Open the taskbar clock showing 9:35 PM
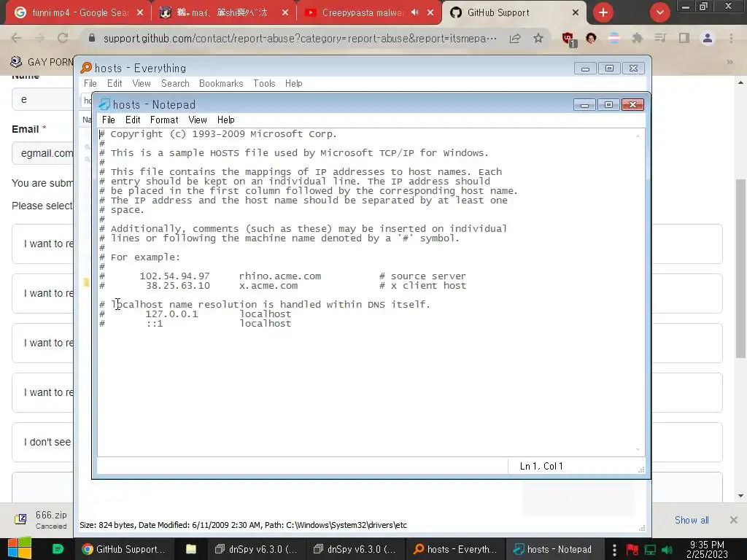 [707, 549]
